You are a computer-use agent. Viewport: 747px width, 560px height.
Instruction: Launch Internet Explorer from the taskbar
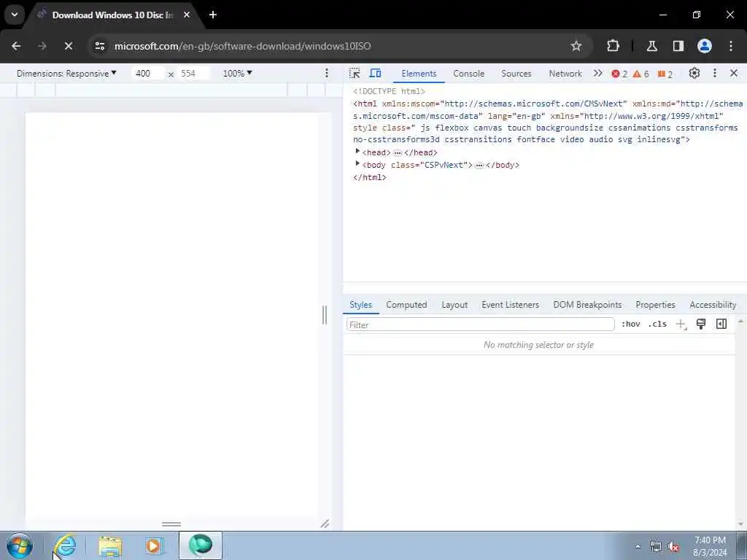pos(65,545)
